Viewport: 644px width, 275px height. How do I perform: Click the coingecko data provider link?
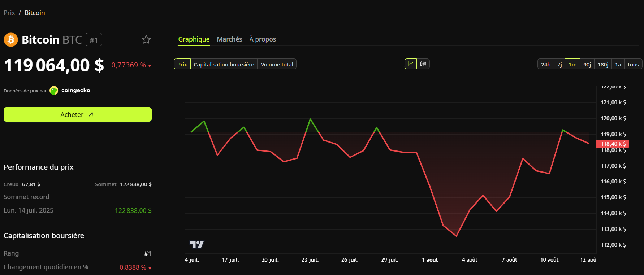pyautogui.click(x=76, y=90)
